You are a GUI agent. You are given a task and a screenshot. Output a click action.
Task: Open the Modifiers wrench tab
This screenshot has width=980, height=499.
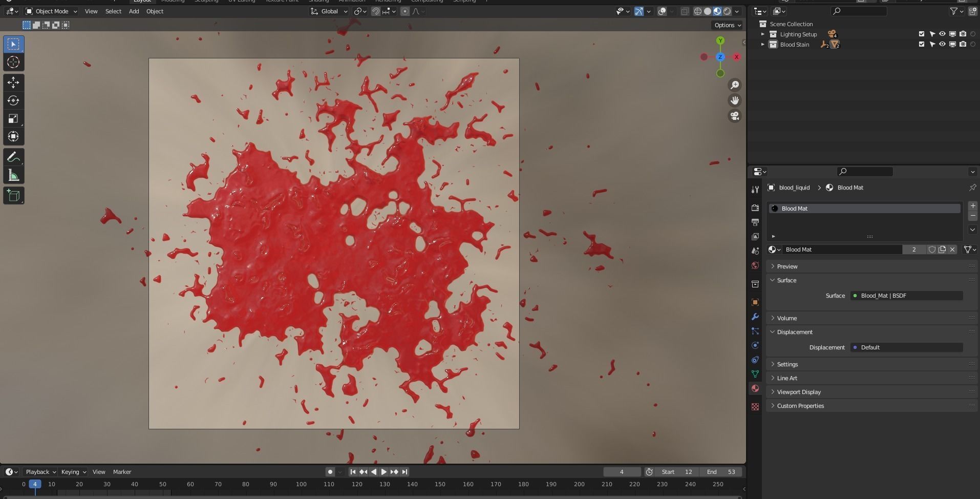pyautogui.click(x=755, y=317)
